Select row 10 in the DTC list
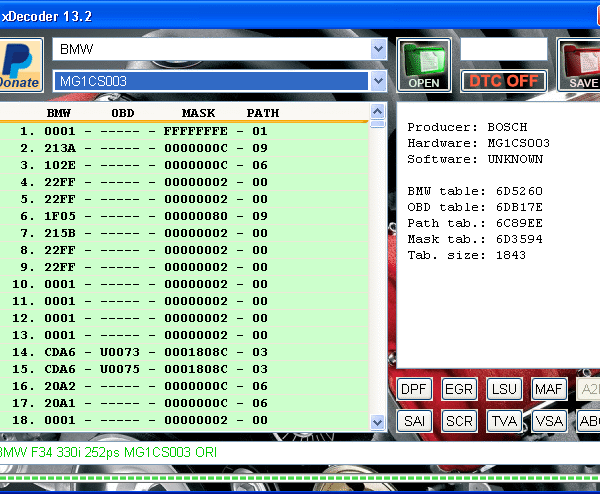The width and height of the screenshot is (600, 494). point(184,284)
